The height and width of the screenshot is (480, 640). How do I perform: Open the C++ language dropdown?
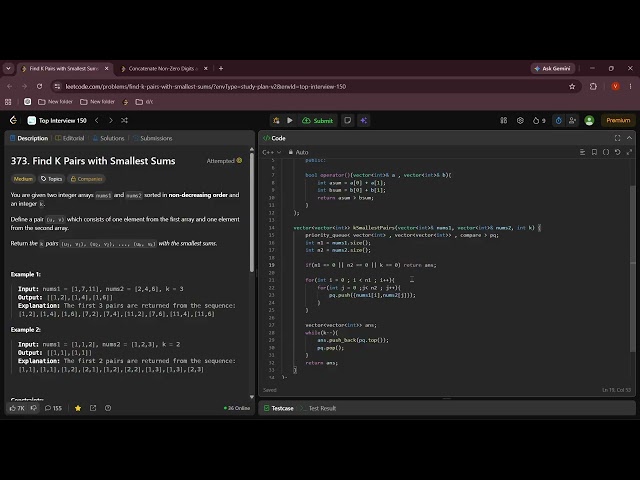click(271, 152)
